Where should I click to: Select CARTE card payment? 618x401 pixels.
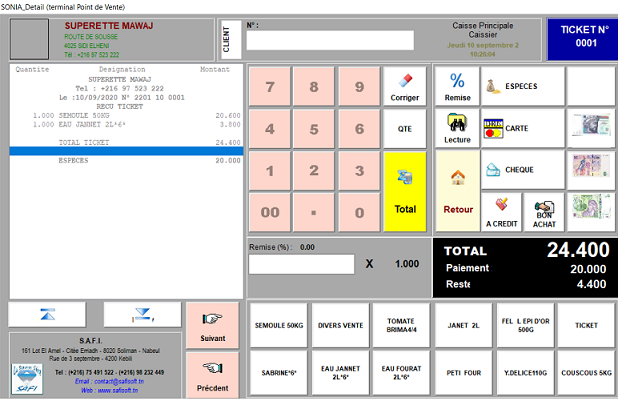[x=523, y=129]
